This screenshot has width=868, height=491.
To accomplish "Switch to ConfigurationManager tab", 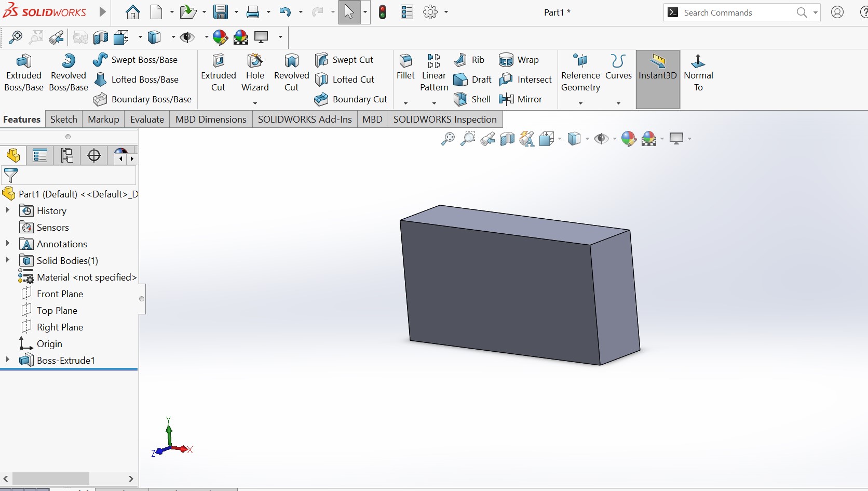I will pos(67,155).
